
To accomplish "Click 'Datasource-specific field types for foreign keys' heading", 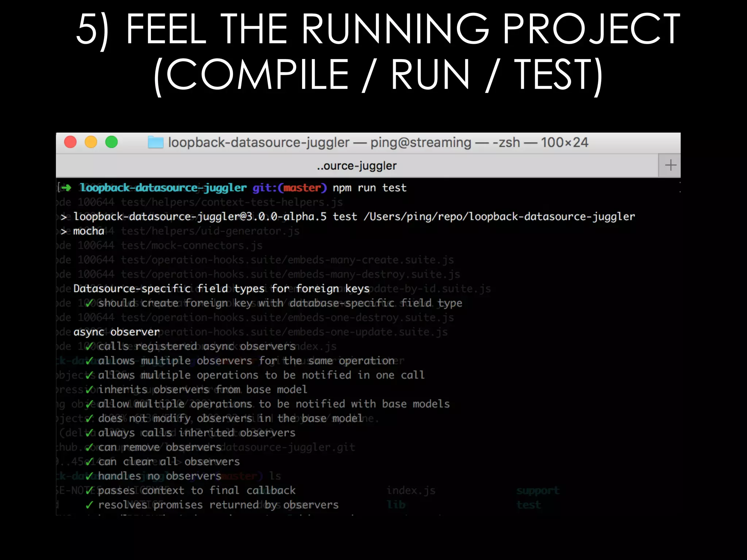I will click(221, 289).
